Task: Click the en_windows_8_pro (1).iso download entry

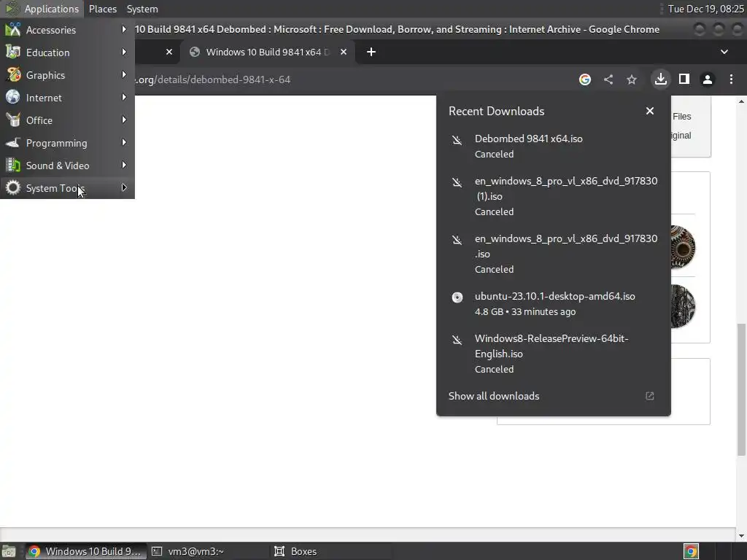Action: point(554,196)
